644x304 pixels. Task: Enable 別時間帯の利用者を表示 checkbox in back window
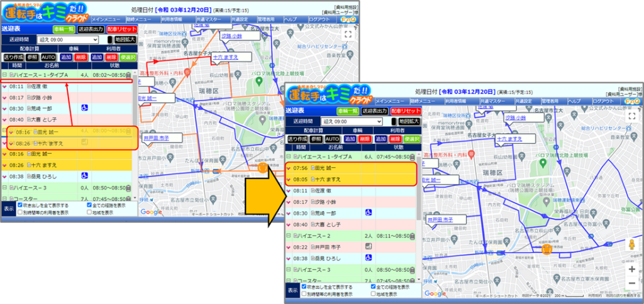click(20, 212)
